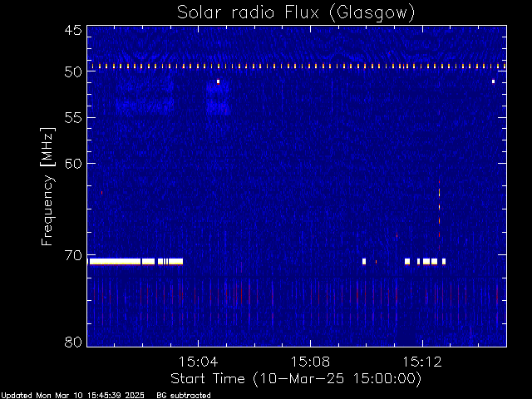Select the 50 frequency tick label
Viewport: 532px width, 399px height.
point(73,71)
